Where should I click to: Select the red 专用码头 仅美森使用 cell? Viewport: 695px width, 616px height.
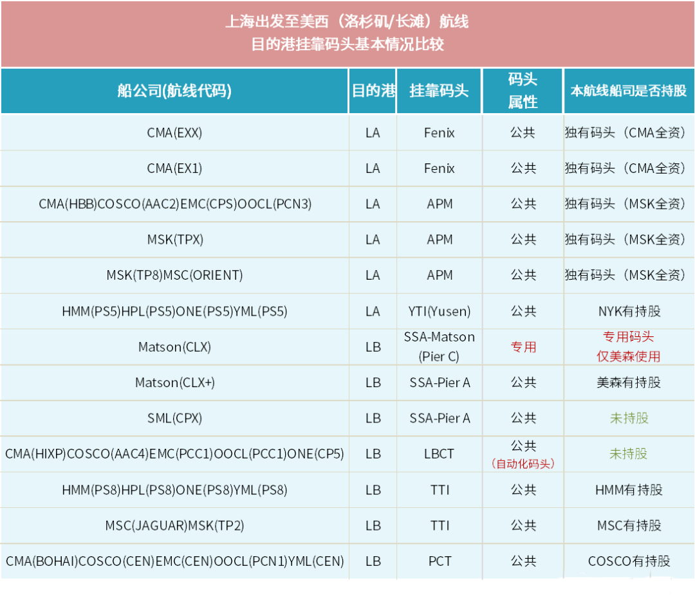point(629,347)
